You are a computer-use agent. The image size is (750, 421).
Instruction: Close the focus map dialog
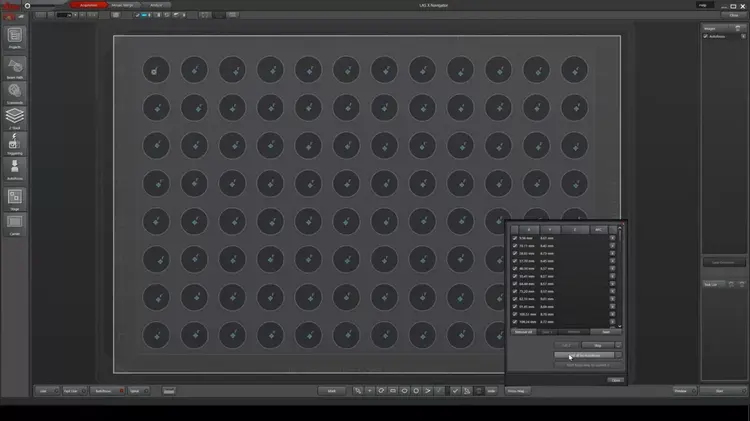point(615,380)
